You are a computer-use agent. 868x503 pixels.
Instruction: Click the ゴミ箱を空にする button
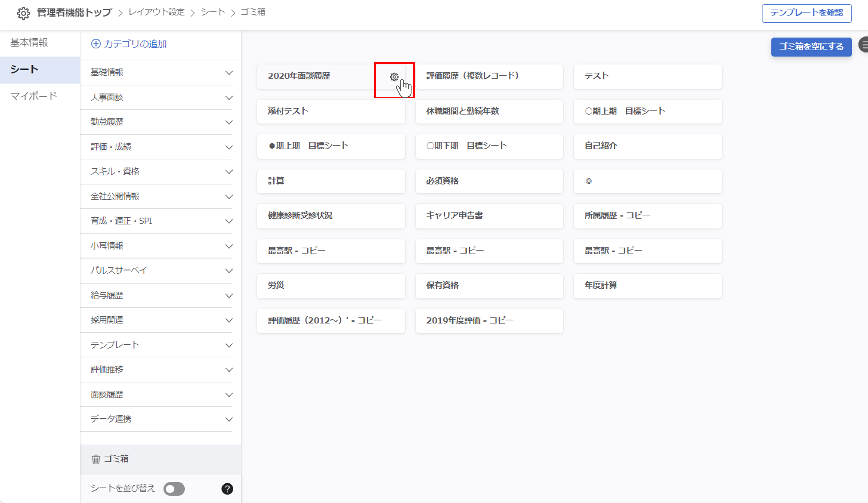pos(811,47)
